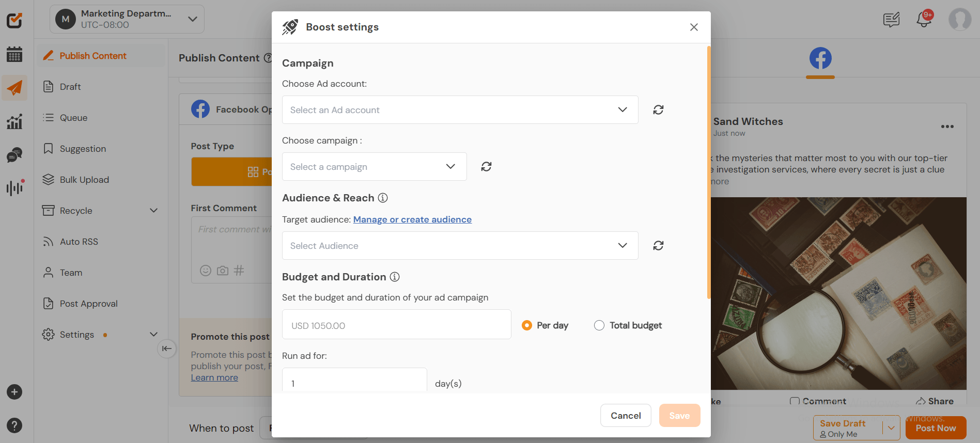Image resolution: width=980 pixels, height=443 pixels.
Task: Open the user profile avatar
Action: click(x=960, y=20)
